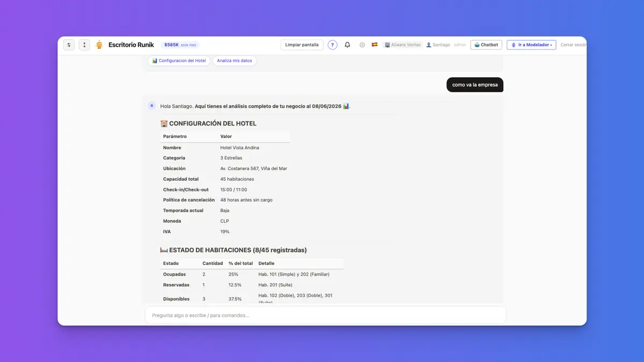Click the R assistant avatar

pos(152,106)
